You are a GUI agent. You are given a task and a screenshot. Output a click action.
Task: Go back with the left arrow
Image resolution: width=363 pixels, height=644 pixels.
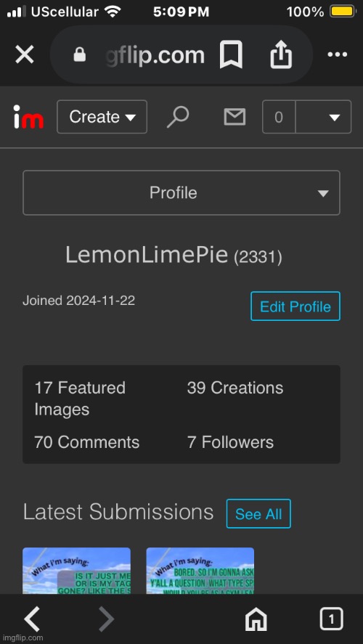click(32, 619)
